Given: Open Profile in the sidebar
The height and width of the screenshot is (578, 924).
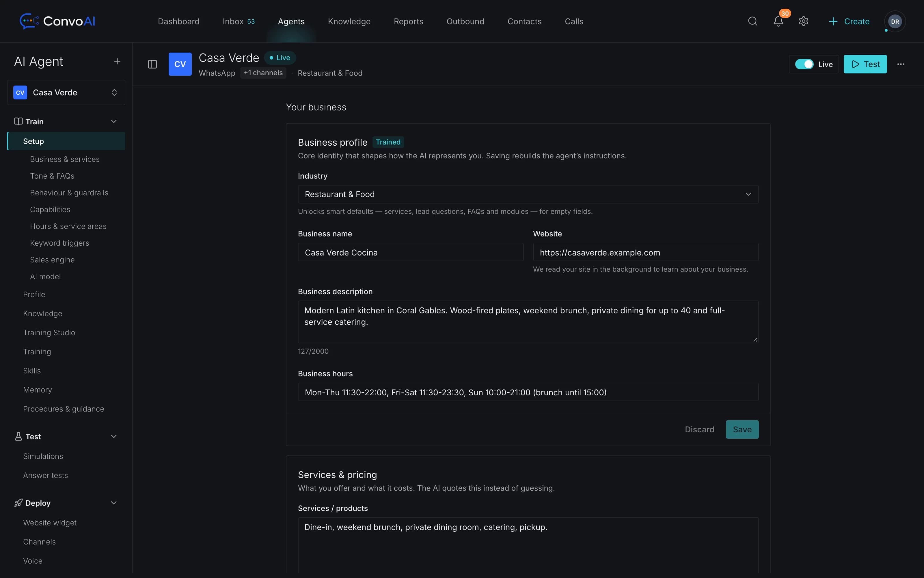Looking at the screenshot, I should tap(34, 294).
